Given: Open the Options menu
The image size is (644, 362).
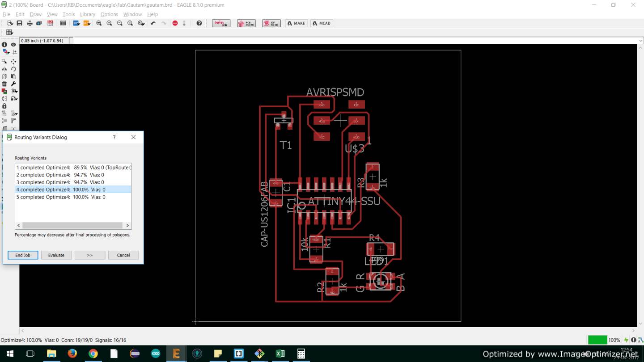Looking at the screenshot, I should click(109, 14).
